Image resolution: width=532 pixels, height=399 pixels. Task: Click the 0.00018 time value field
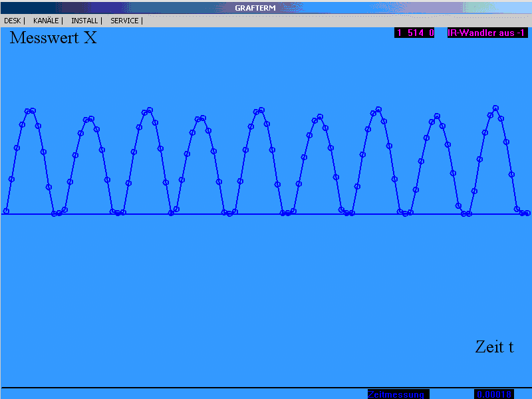(x=493, y=394)
